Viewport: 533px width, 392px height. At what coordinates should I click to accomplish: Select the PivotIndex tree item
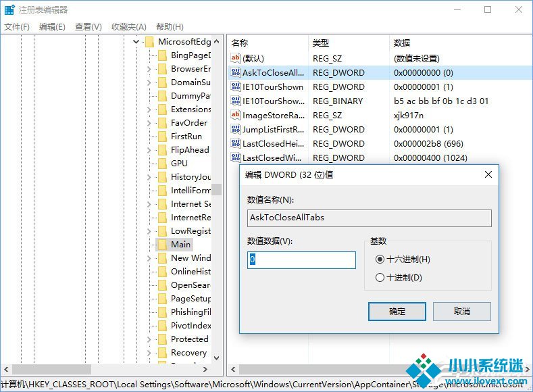tap(191, 326)
